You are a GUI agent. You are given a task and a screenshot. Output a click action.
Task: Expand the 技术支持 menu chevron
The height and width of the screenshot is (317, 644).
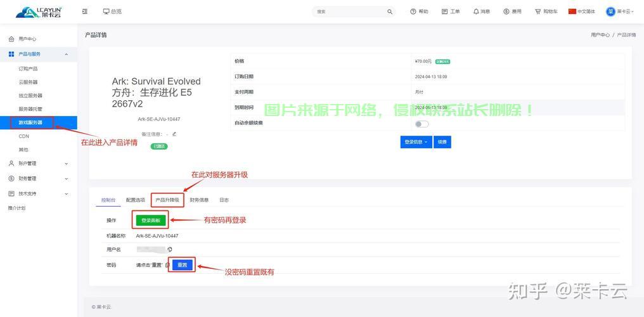[x=66, y=193]
